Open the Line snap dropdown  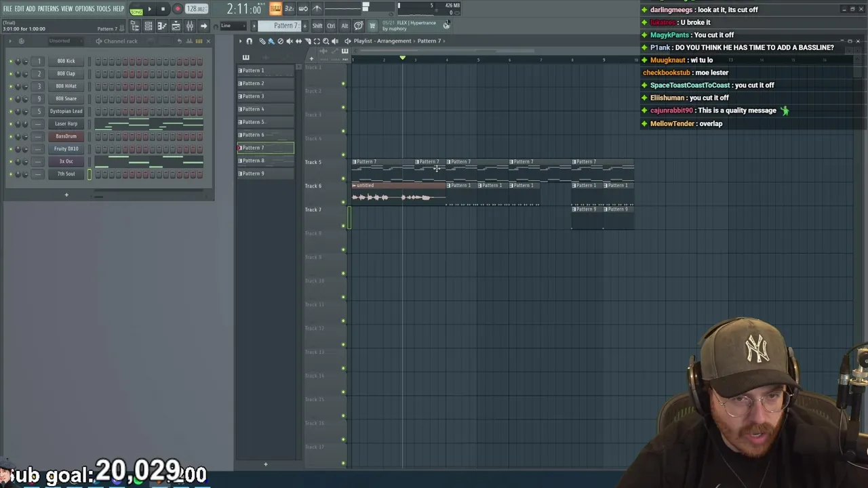233,26
